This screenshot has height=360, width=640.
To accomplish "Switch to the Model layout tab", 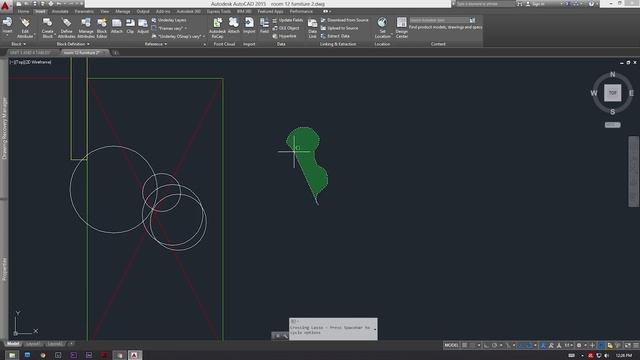I will pos(13,344).
